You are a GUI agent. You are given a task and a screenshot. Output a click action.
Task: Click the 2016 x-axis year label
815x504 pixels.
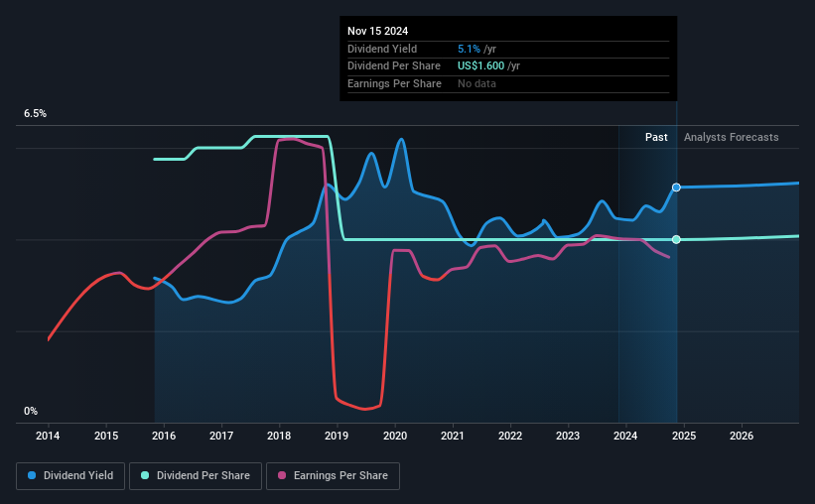pos(164,436)
